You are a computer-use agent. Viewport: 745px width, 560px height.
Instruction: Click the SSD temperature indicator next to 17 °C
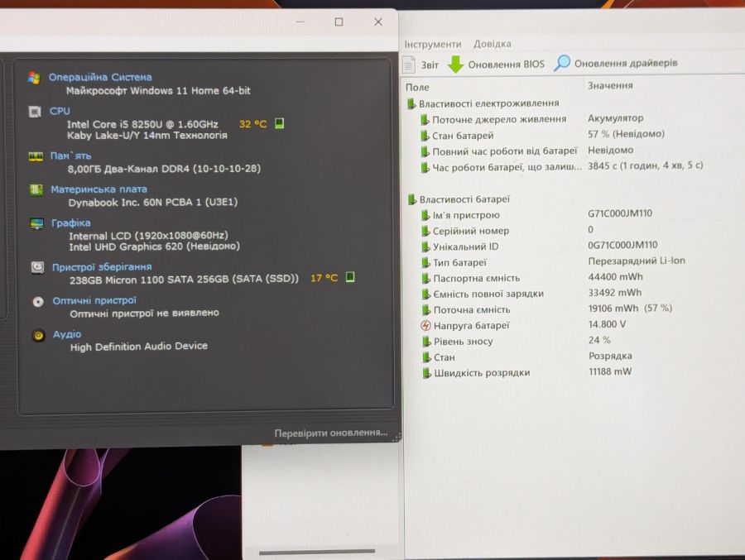click(x=350, y=277)
